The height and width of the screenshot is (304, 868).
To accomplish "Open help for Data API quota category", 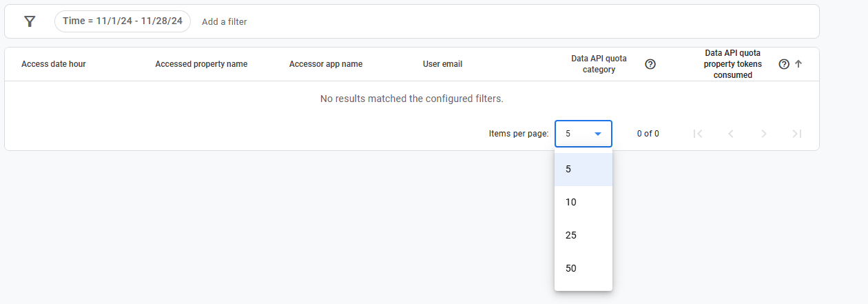I will point(650,64).
